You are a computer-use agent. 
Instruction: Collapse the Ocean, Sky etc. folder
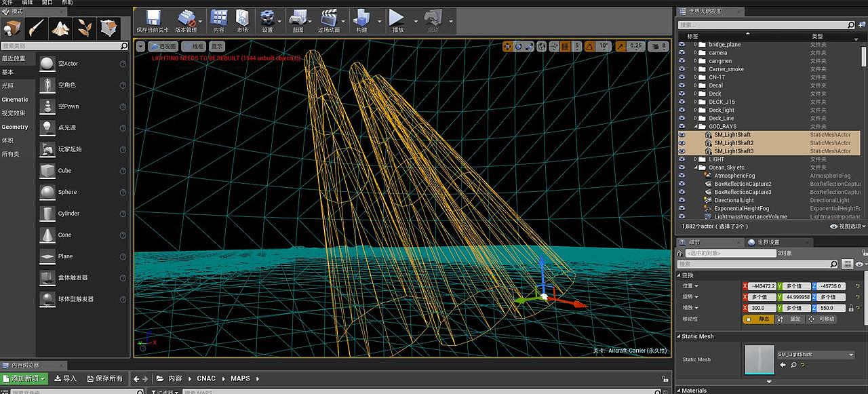[696, 168]
